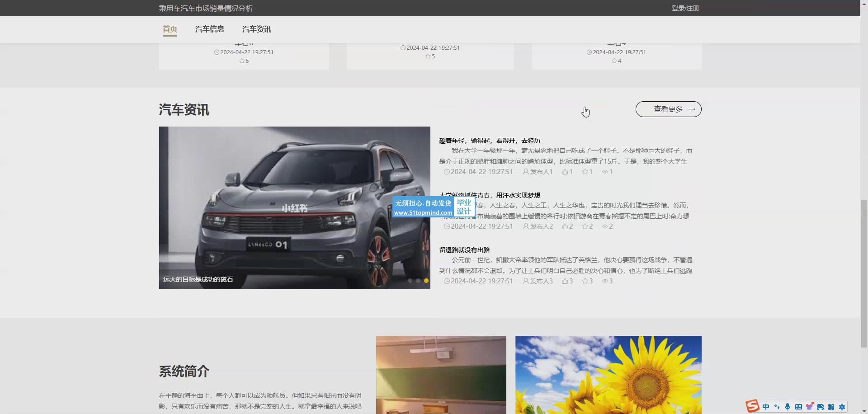Open the article 留退路就没有出路
868x414 pixels.
coord(464,250)
